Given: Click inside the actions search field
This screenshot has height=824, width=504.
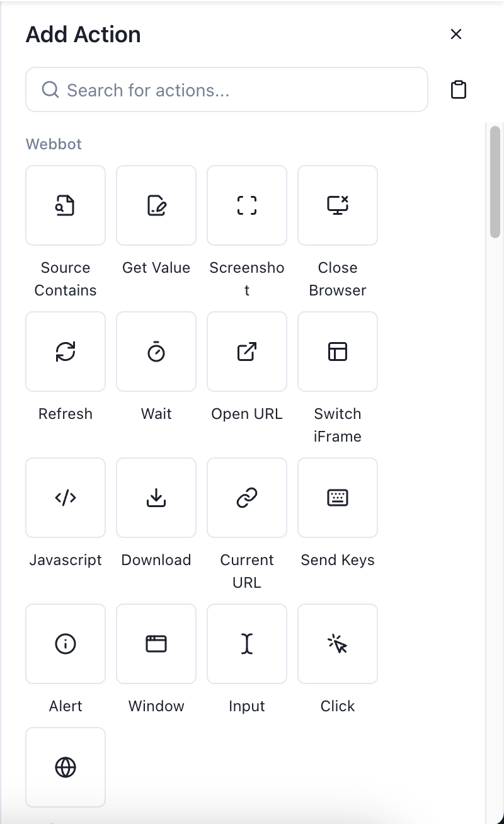Looking at the screenshot, I should (x=227, y=89).
